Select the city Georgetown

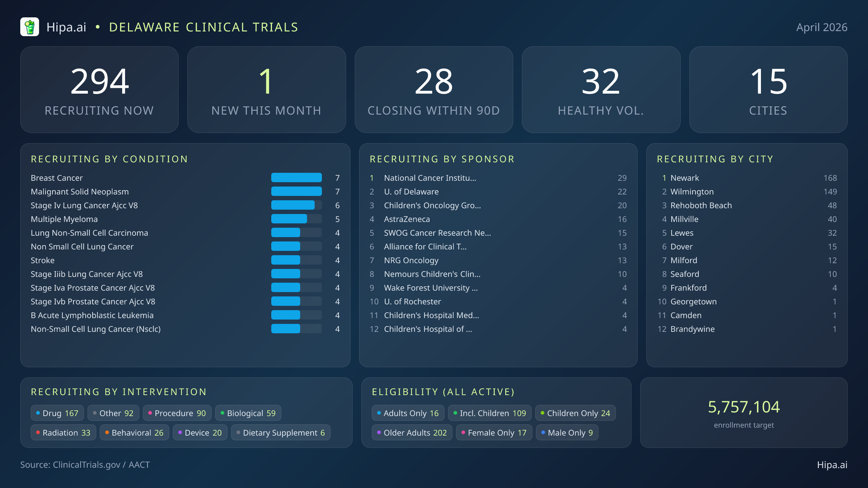(747, 301)
